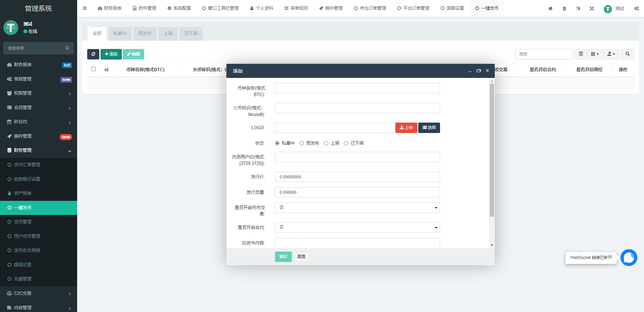Screen dimensions: 644x312
Task: Open the 系统配置 top tab
Action: (x=179, y=8)
